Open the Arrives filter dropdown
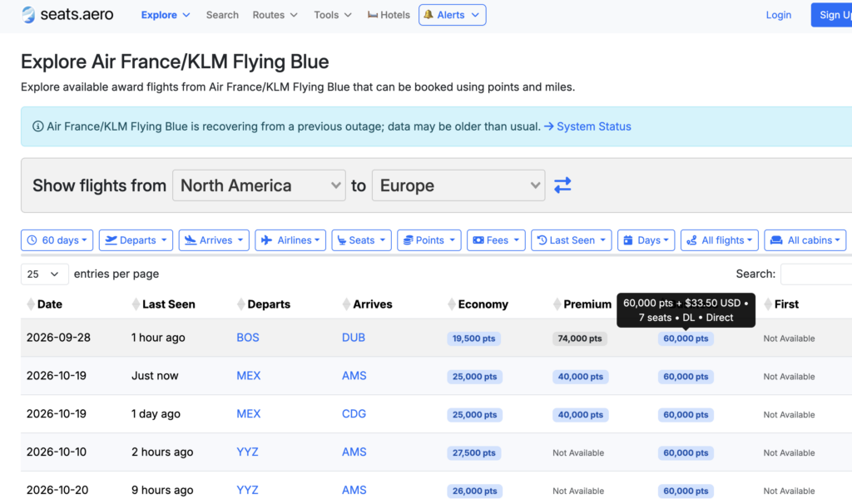 tap(214, 240)
